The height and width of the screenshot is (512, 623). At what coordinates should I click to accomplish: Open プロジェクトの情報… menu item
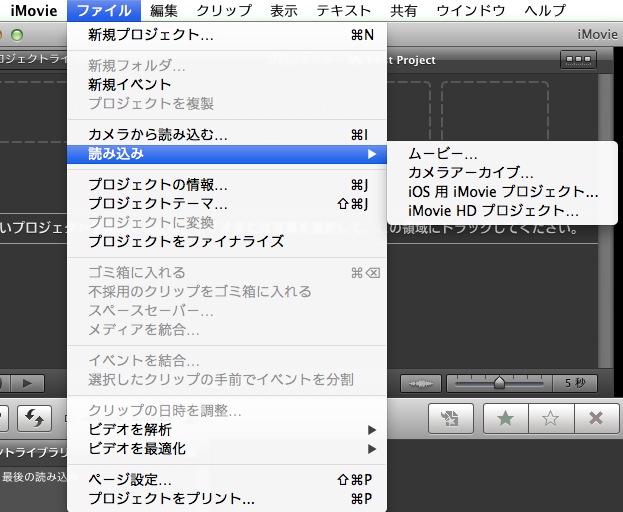(x=227, y=184)
